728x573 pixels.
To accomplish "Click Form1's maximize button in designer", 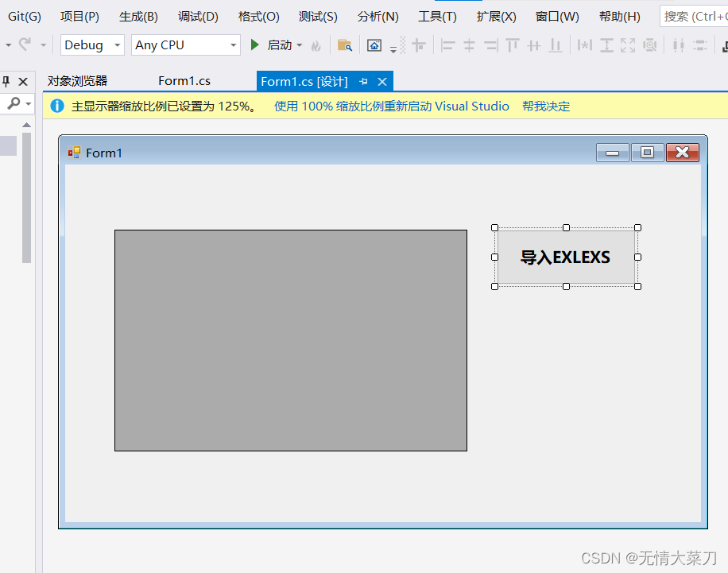I will coord(647,153).
